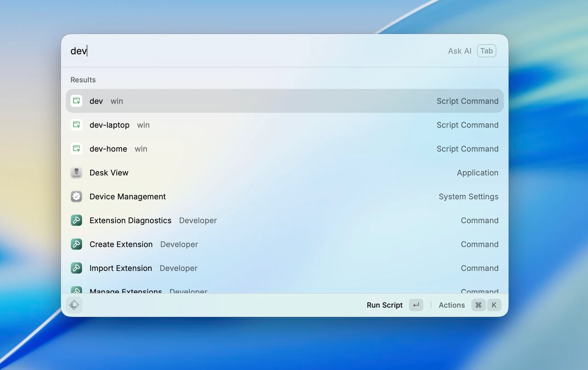Click the Command key icon beside Actions
The image size is (588, 370).
point(478,305)
